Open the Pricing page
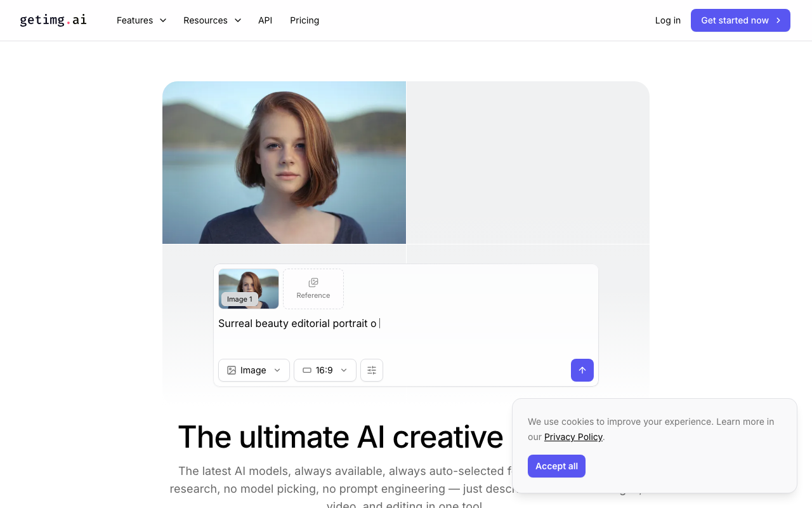 (304, 20)
